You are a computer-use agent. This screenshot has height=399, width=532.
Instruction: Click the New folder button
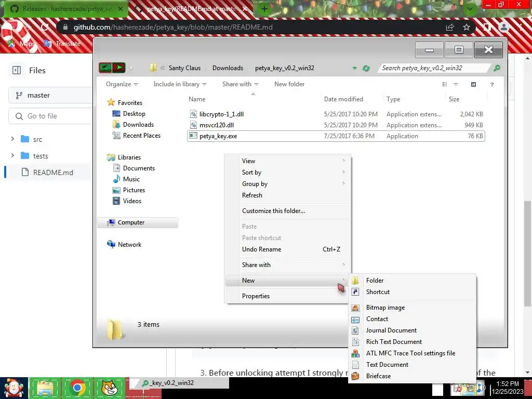pyautogui.click(x=289, y=84)
